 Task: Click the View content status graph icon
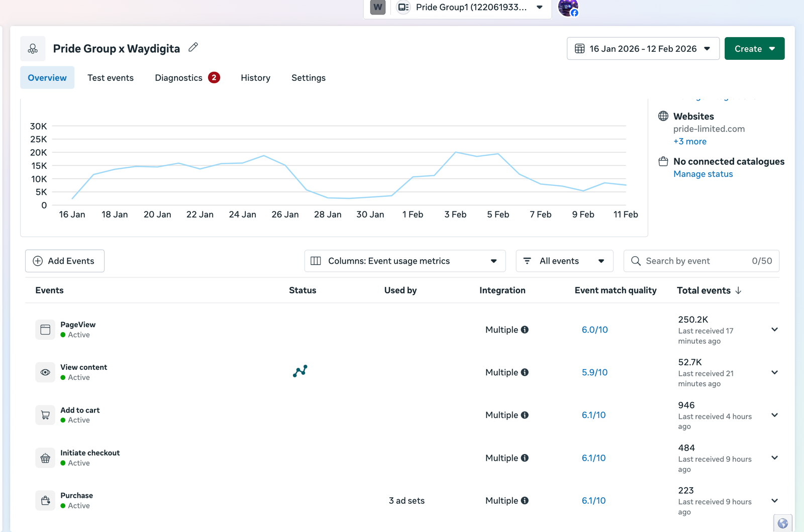point(300,371)
